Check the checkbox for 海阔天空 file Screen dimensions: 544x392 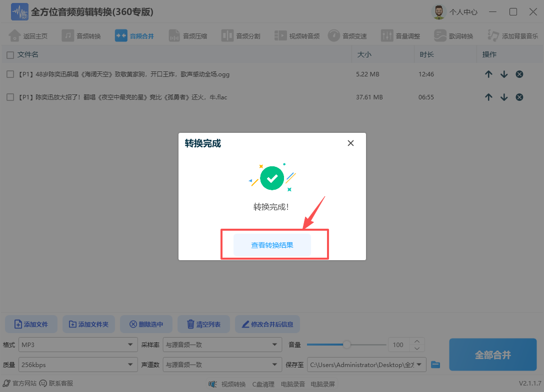pyautogui.click(x=10, y=74)
